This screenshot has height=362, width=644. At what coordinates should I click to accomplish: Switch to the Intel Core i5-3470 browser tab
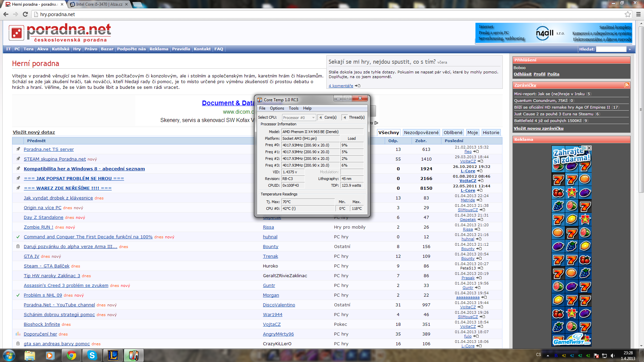pyautogui.click(x=99, y=4)
